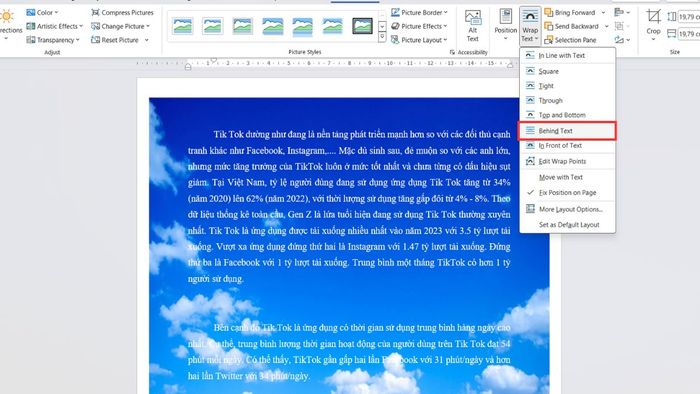This screenshot has width=700, height=394.
Task: Open Artistic Effects options
Action: click(54, 26)
